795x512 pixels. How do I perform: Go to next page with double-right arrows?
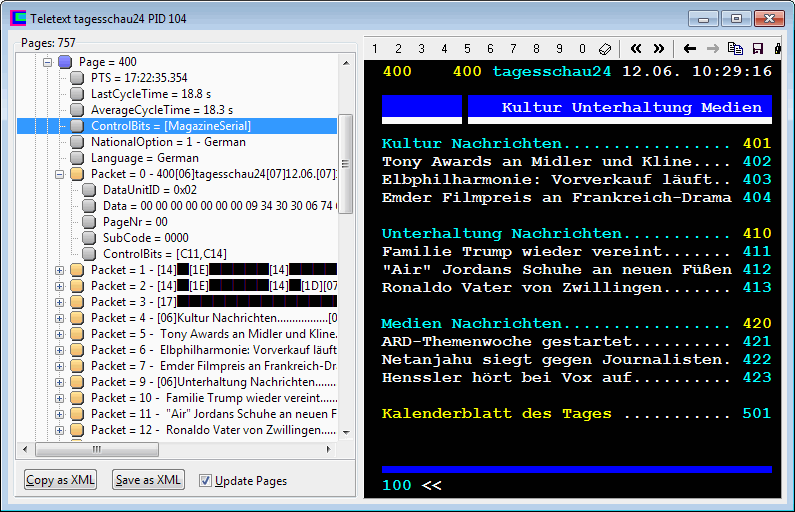point(659,48)
